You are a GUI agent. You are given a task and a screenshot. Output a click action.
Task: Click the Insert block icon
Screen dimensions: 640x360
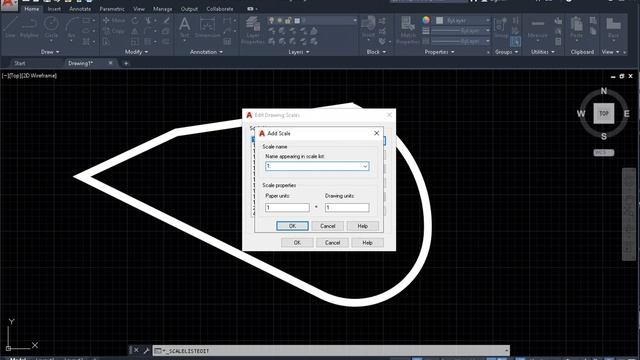coord(368,27)
